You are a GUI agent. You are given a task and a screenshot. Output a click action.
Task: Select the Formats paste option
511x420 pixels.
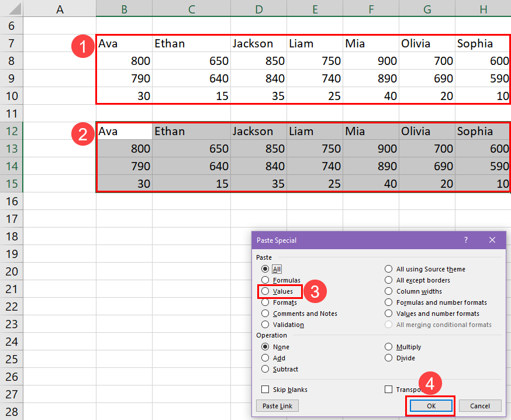[x=265, y=302]
